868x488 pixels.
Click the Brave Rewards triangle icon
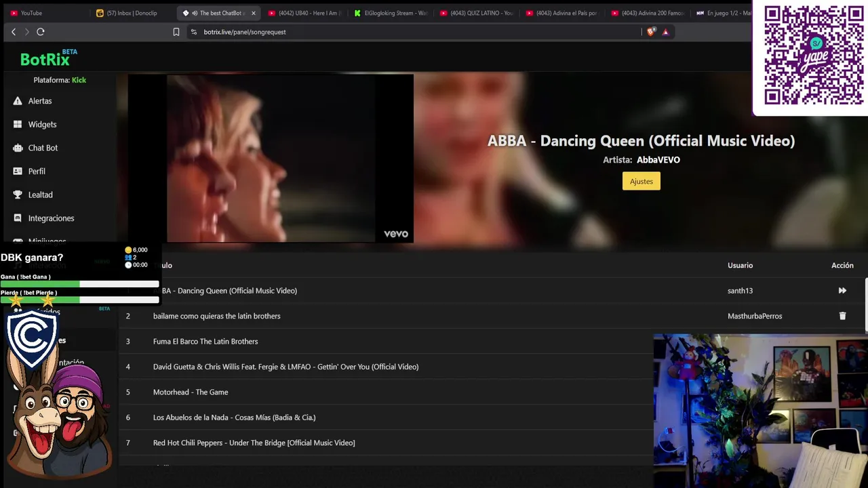[665, 32]
